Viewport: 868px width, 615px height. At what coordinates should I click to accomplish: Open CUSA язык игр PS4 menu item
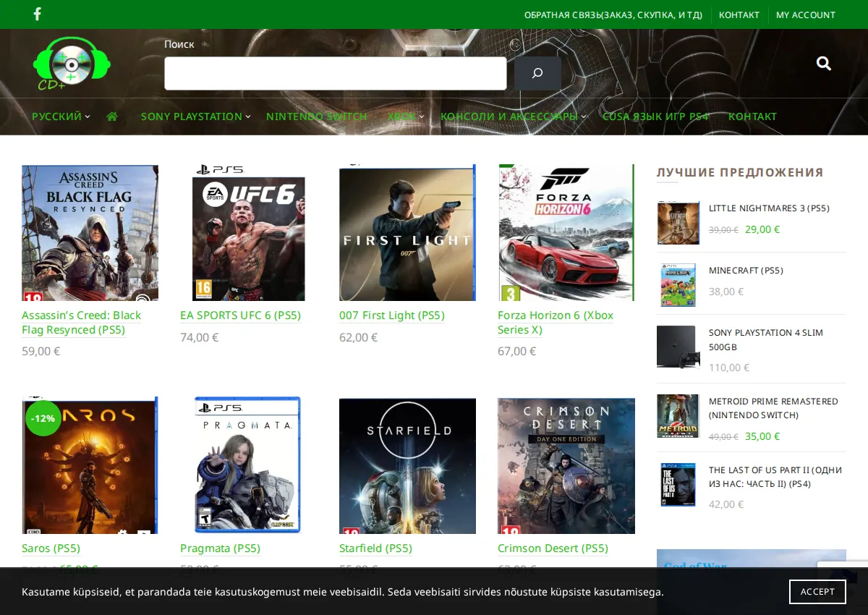click(655, 116)
